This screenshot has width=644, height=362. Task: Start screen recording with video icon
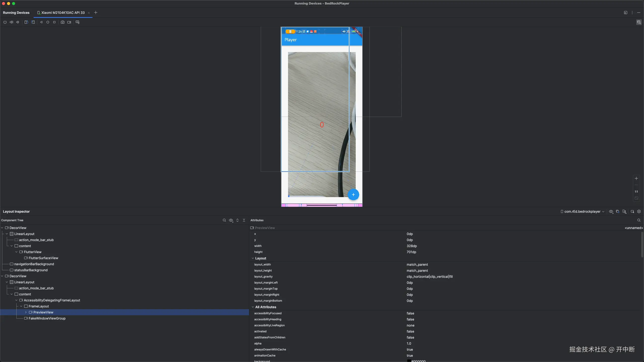(x=69, y=22)
